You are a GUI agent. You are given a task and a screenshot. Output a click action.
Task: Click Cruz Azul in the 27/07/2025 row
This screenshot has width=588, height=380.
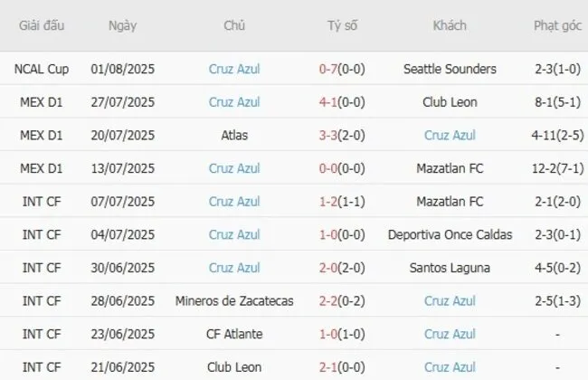234,101
